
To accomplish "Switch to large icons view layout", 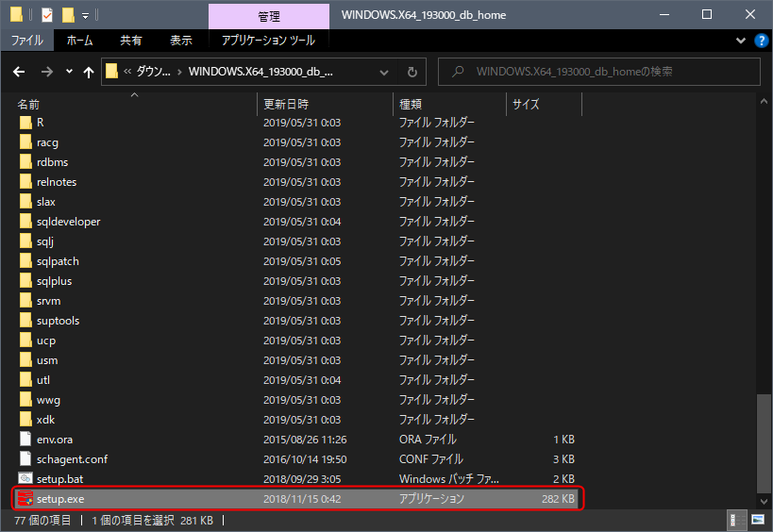I will (758, 520).
